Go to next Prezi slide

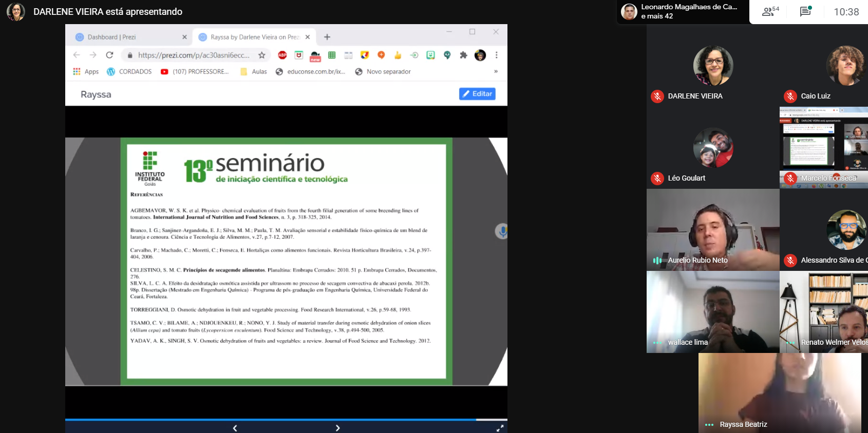pyautogui.click(x=337, y=428)
